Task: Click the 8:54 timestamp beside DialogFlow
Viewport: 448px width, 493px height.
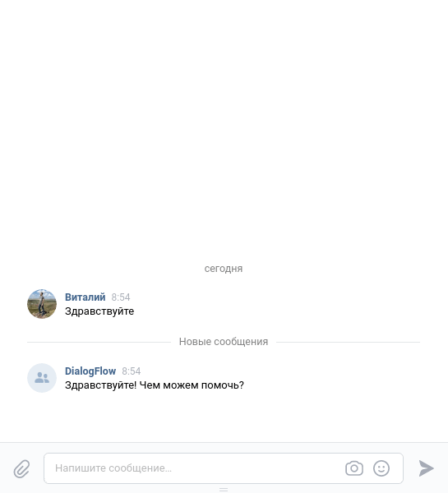Action: [x=132, y=371]
